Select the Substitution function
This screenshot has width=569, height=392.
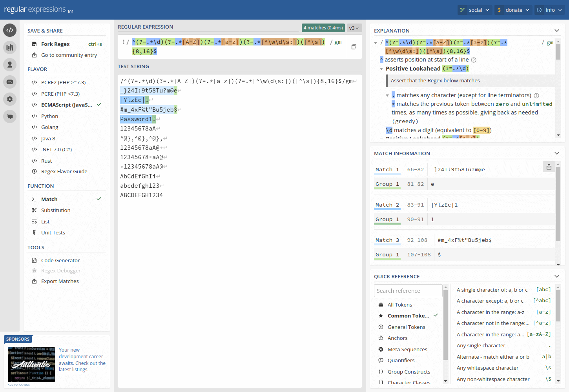pos(55,210)
